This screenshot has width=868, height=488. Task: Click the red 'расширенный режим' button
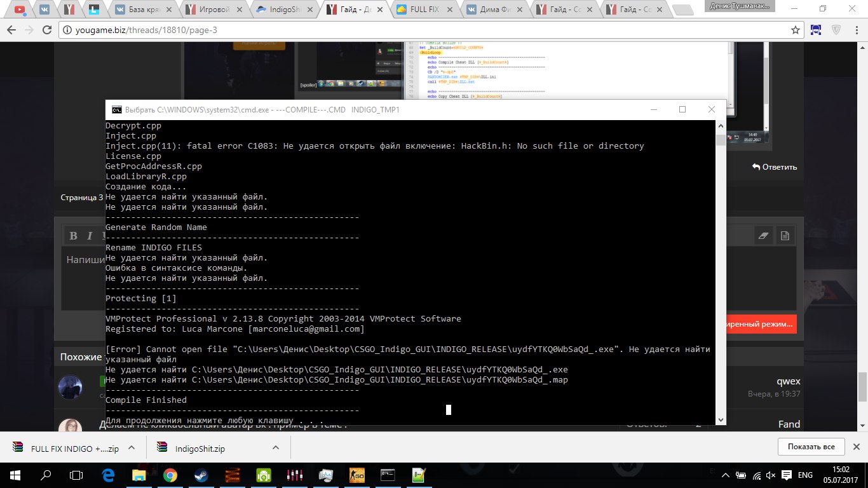[x=761, y=324]
